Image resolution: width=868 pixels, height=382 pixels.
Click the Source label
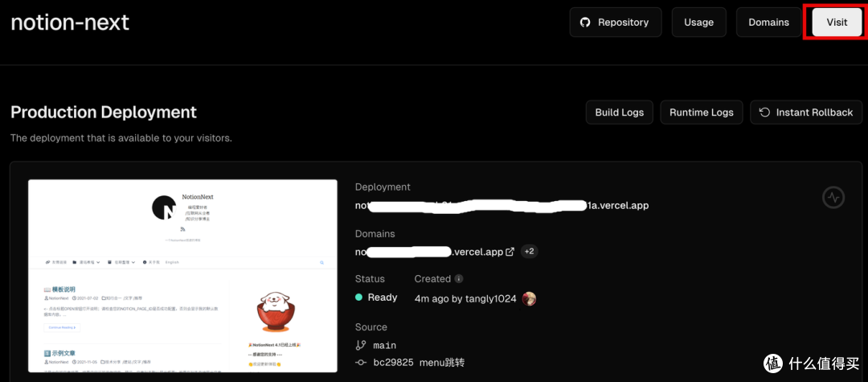371,327
